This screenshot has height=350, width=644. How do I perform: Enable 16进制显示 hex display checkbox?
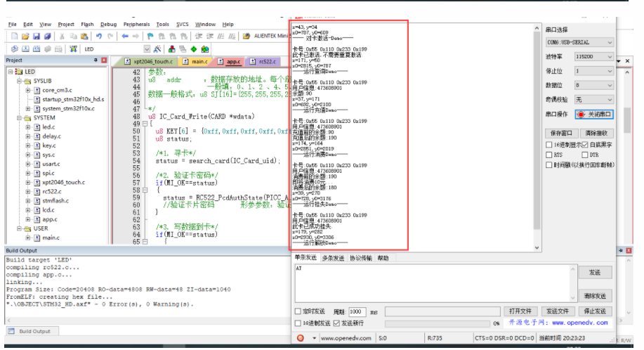click(x=548, y=145)
